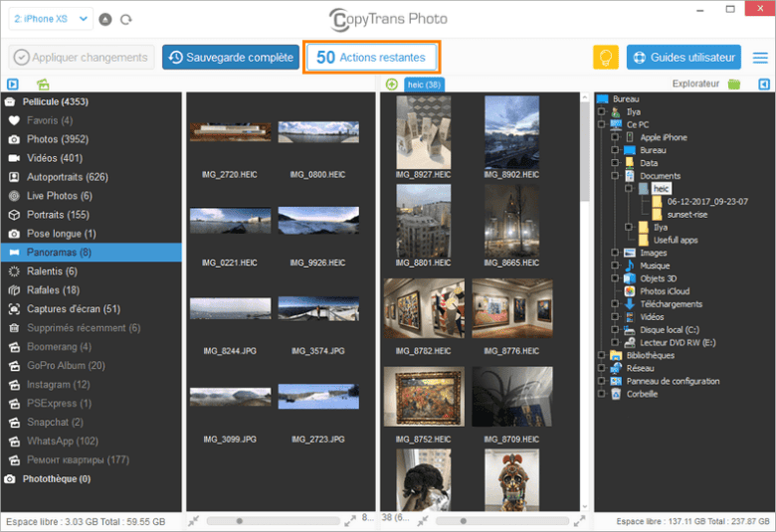
Task: Open Guides utilisateur button
Action: coord(683,57)
